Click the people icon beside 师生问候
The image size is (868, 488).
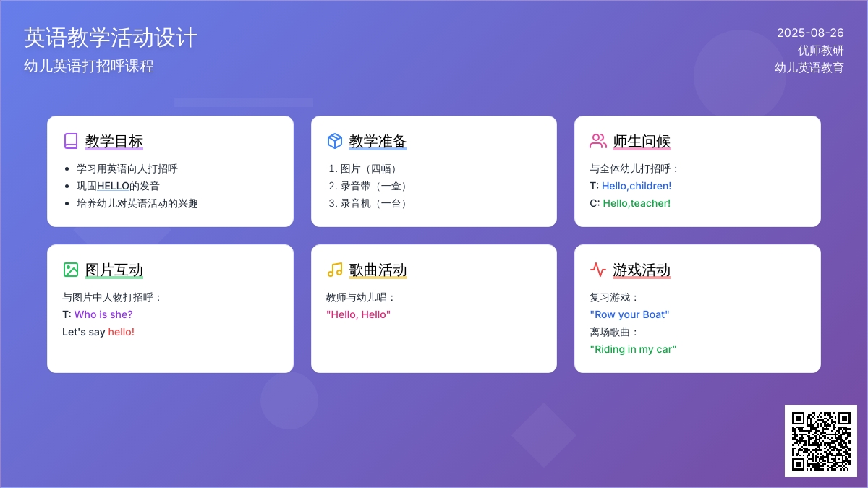(598, 141)
